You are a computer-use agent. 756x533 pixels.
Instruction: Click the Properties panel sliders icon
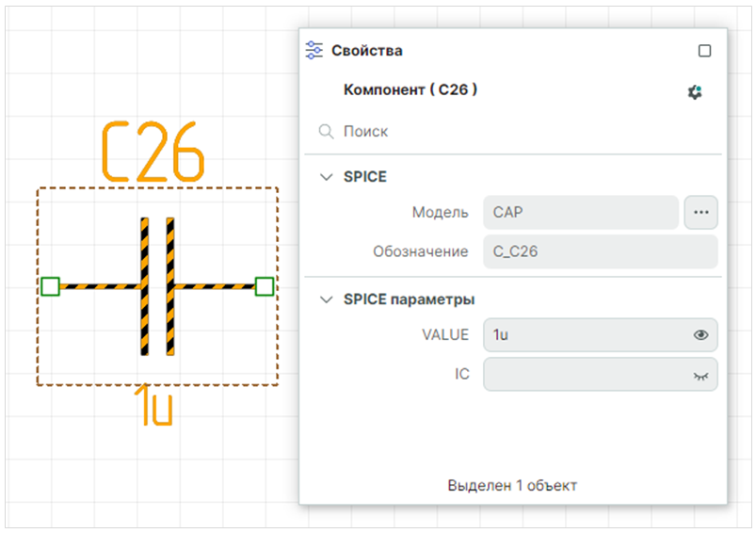[314, 50]
